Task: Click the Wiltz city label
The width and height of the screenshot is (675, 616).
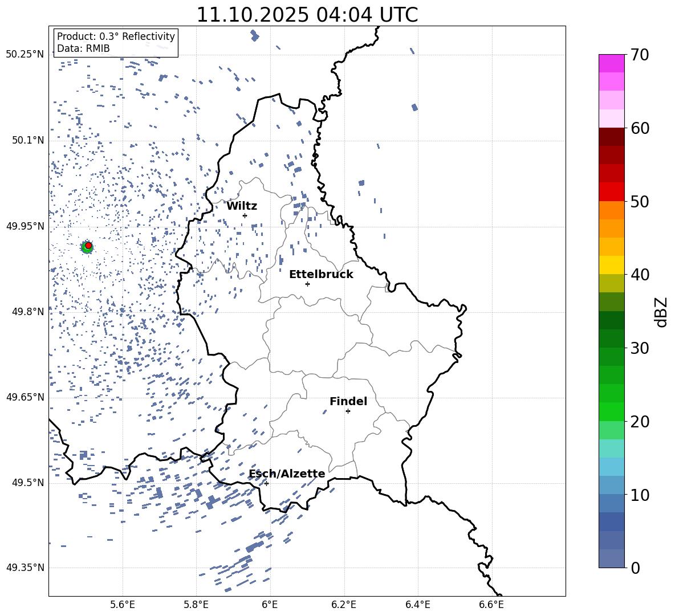Action: [x=242, y=206]
